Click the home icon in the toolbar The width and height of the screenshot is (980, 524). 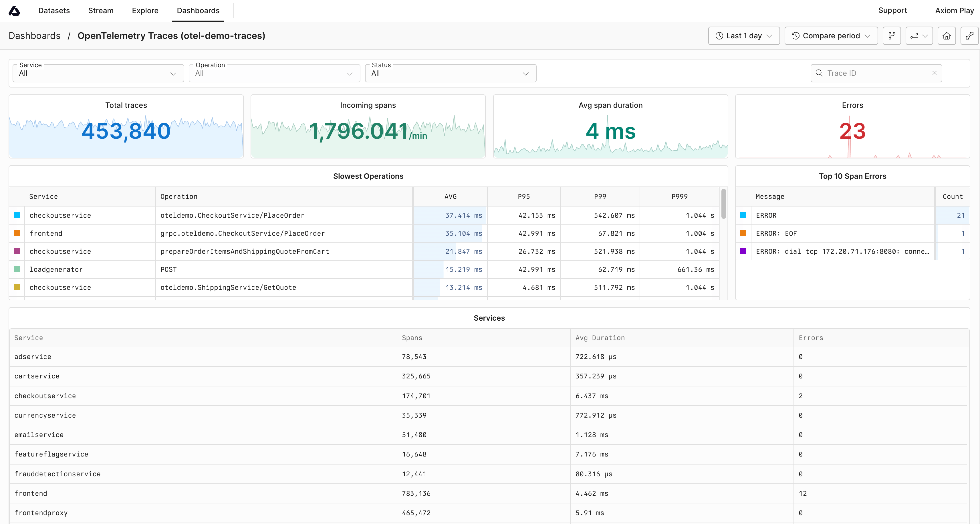tap(947, 35)
